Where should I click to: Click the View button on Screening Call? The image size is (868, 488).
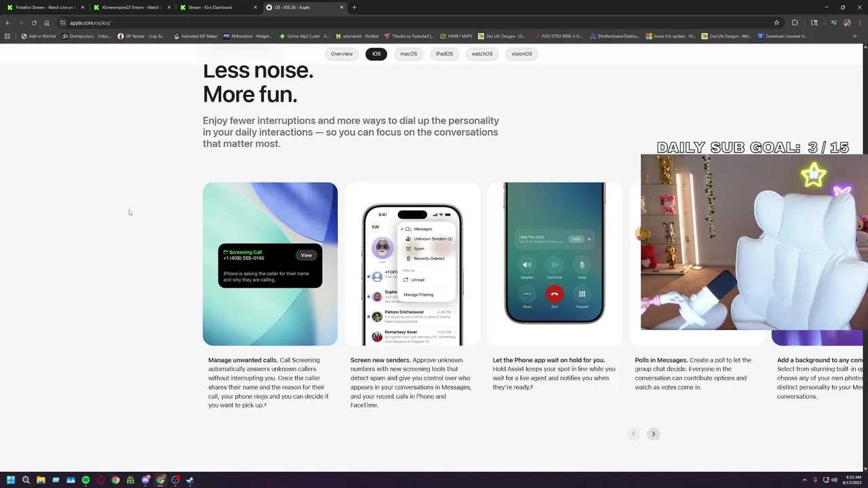307,256
